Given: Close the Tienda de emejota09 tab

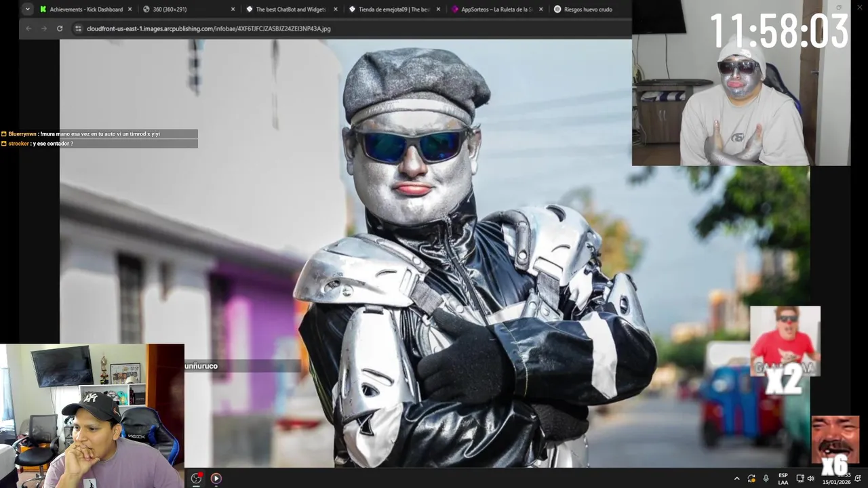Looking at the screenshot, I should (x=438, y=9).
